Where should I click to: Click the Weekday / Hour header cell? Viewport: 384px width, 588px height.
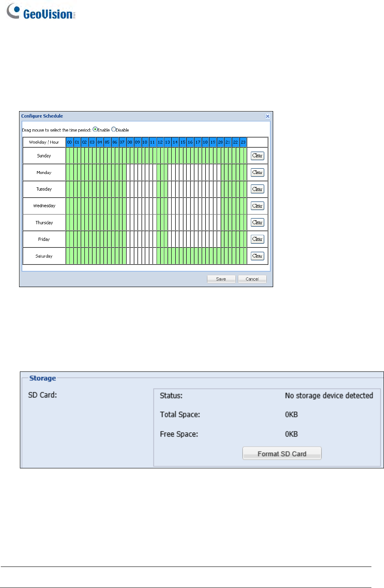tap(44, 142)
